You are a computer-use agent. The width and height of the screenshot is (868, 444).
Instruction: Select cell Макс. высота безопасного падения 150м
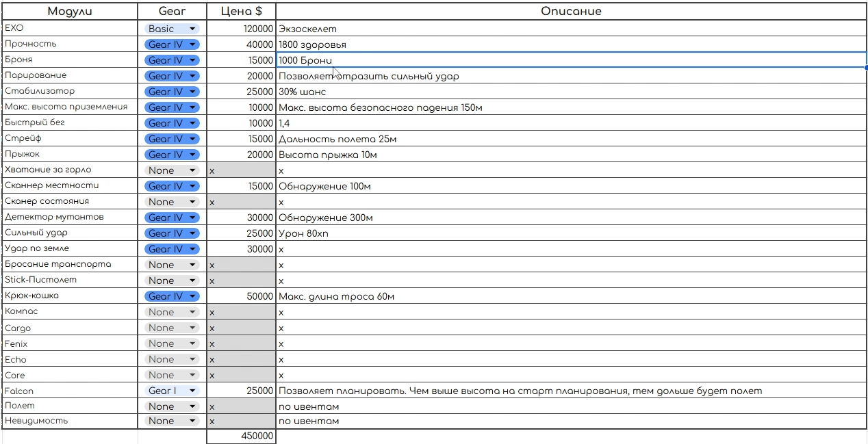coord(571,107)
